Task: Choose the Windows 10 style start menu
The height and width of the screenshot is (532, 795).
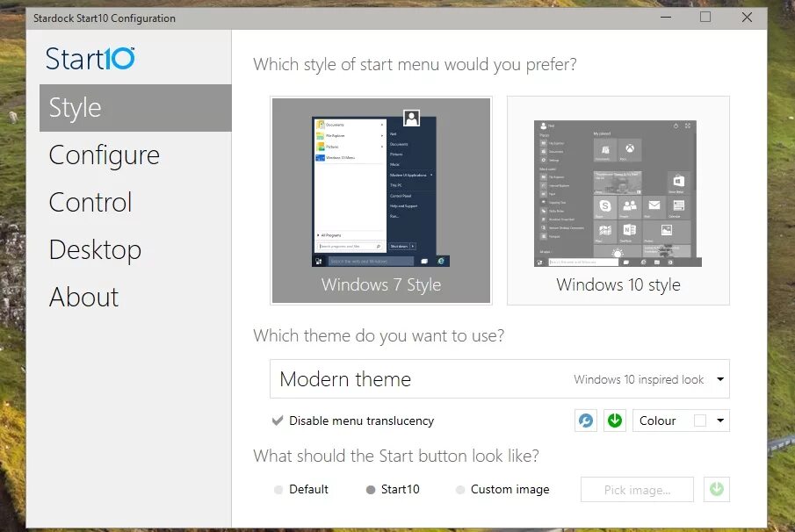Action: click(618, 201)
